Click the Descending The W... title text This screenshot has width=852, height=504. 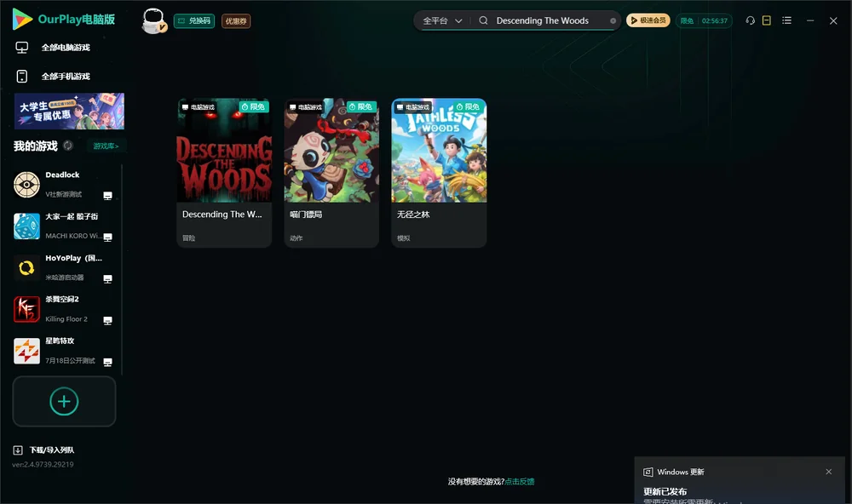pyautogui.click(x=222, y=215)
